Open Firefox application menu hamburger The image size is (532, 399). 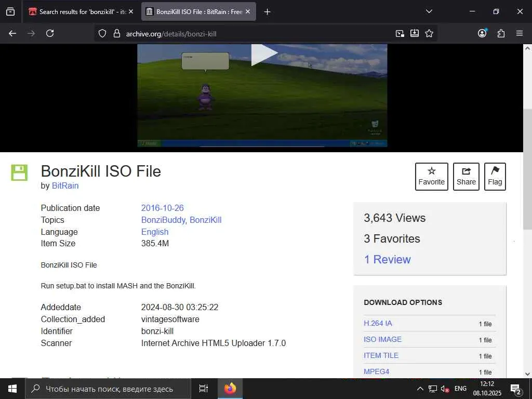click(x=520, y=33)
